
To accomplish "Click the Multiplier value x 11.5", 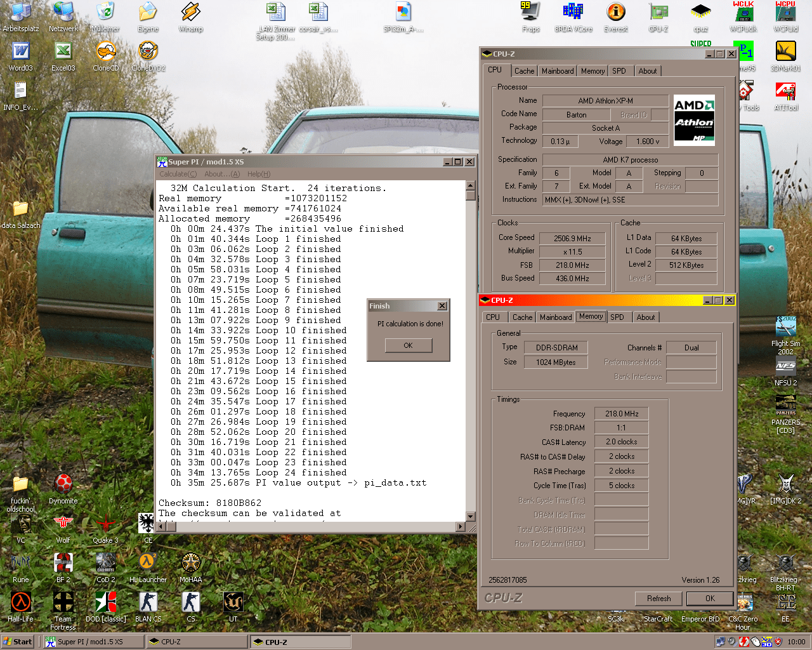I will (572, 252).
